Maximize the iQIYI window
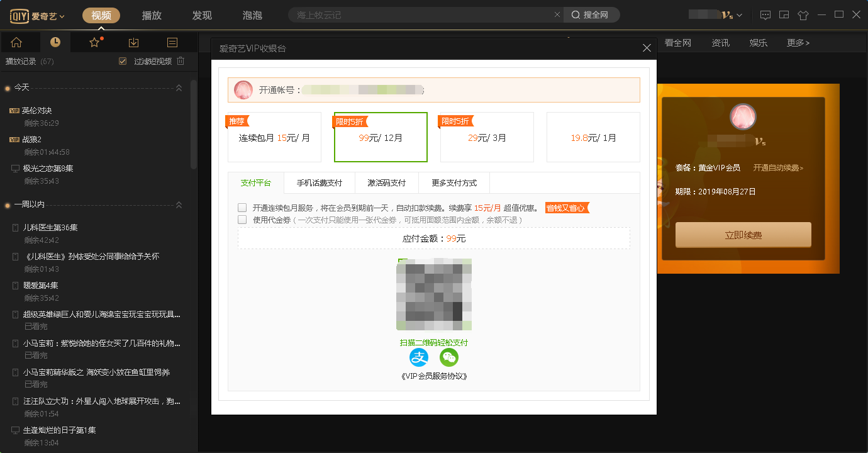The image size is (868, 453). 838,14
